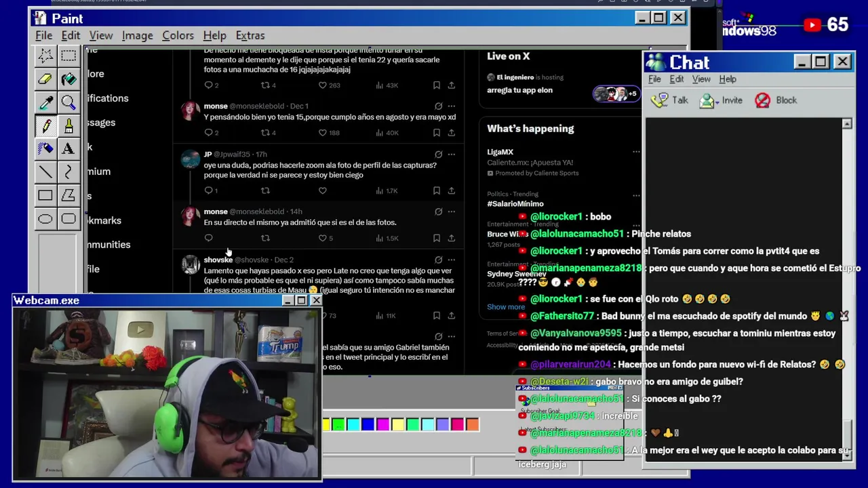Like the monse tweet with 188 likes
868x488 pixels.
coord(323,133)
